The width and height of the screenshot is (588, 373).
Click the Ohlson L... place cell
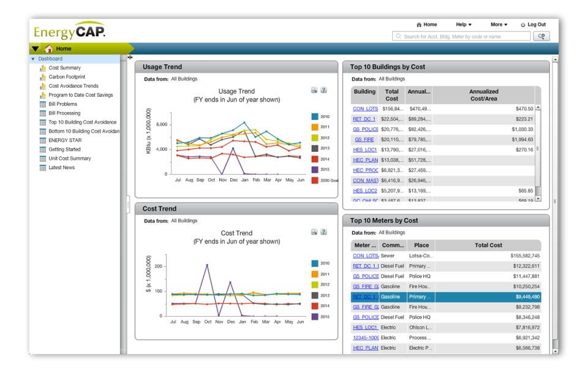pos(421,328)
